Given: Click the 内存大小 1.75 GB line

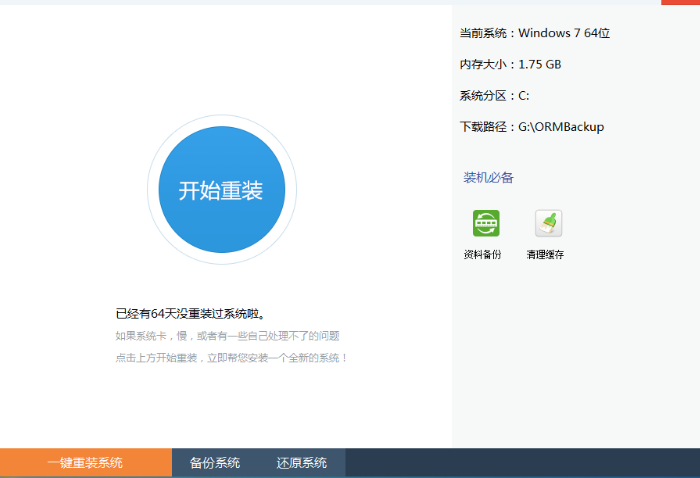Looking at the screenshot, I should 510,65.
